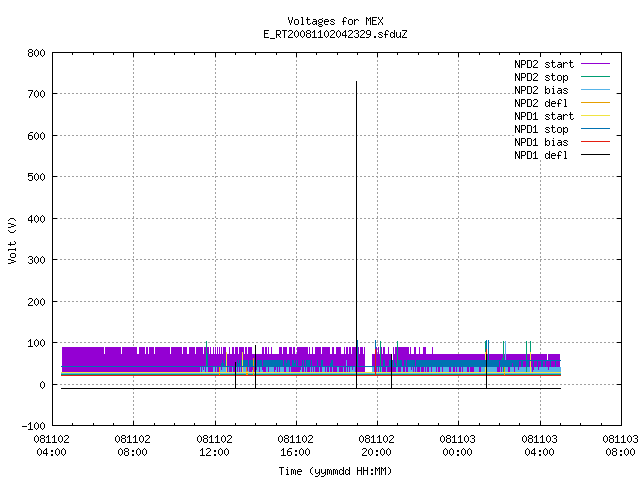Click the 081102 12:00 time tick label

click(214, 446)
